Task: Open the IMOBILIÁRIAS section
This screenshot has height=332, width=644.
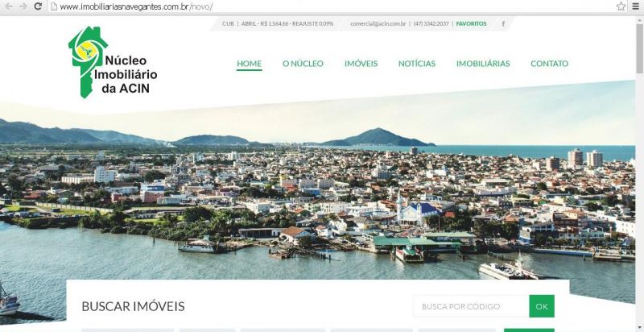Action: [483, 64]
